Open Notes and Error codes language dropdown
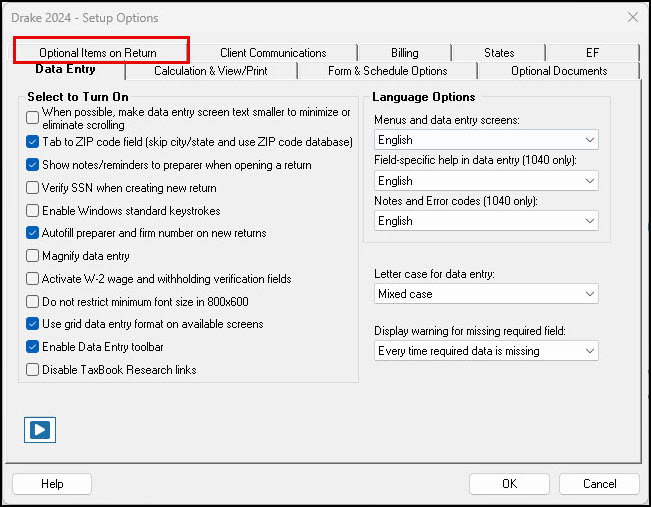 point(486,220)
